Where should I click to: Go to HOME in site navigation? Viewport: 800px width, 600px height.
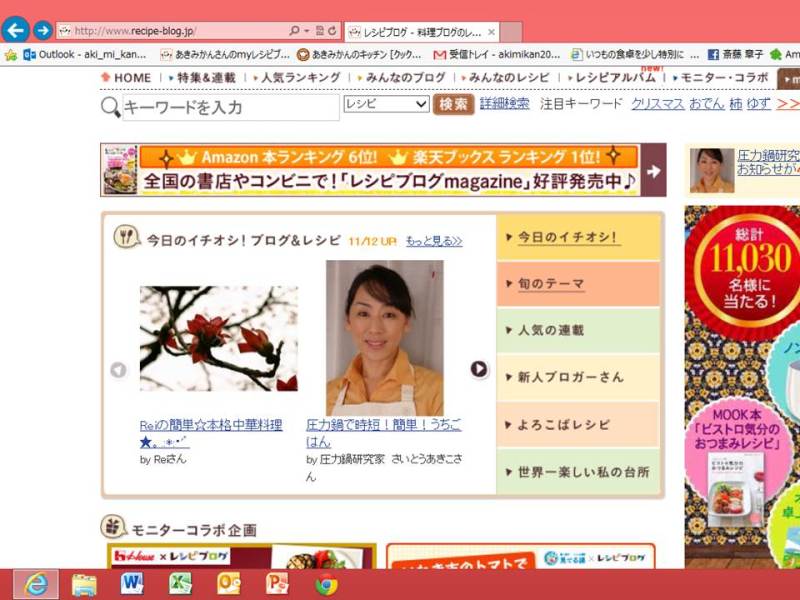[x=126, y=78]
